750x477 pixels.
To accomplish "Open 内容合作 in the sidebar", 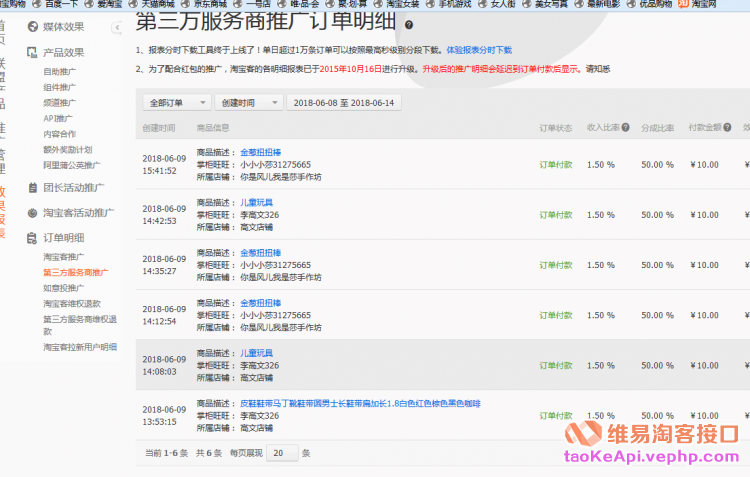I will 60,134.
